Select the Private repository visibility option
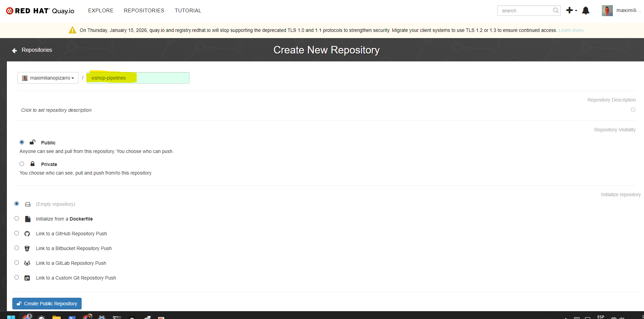 [x=22, y=164]
